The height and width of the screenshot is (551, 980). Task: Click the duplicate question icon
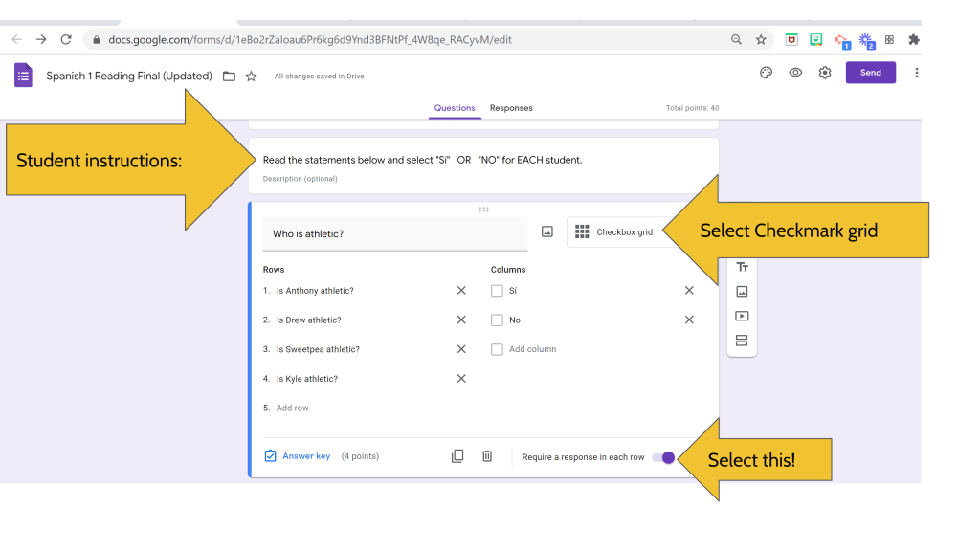coord(457,456)
